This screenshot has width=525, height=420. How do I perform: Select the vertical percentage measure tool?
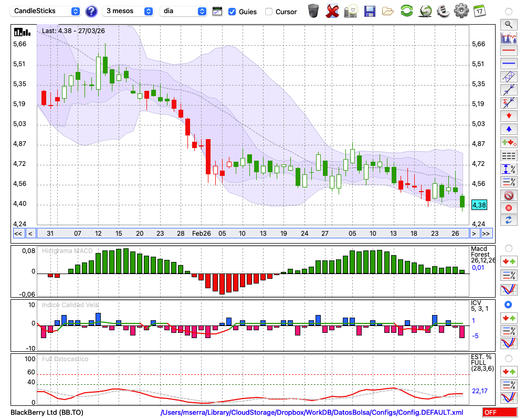click(509, 169)
